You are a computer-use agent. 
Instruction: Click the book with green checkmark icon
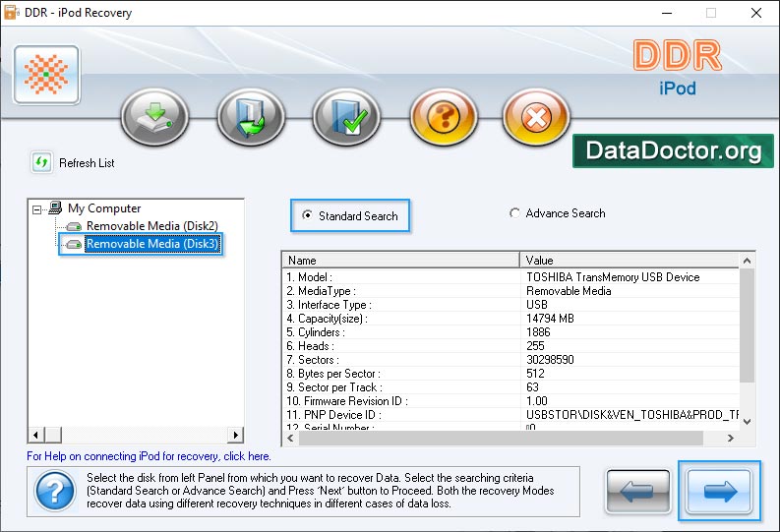[346, 120]
